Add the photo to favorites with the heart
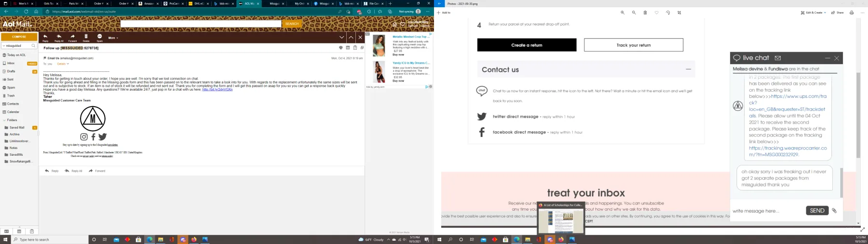 (656, 13)
